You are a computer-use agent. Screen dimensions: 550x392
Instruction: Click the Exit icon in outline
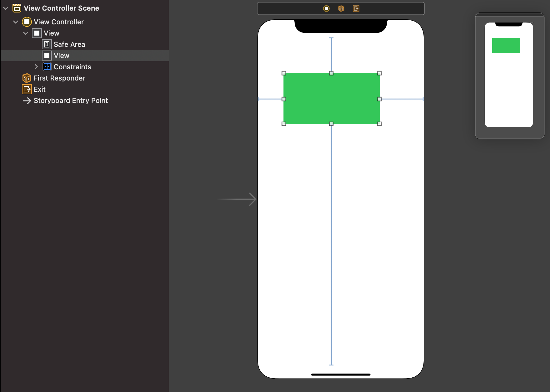[27, 89]
